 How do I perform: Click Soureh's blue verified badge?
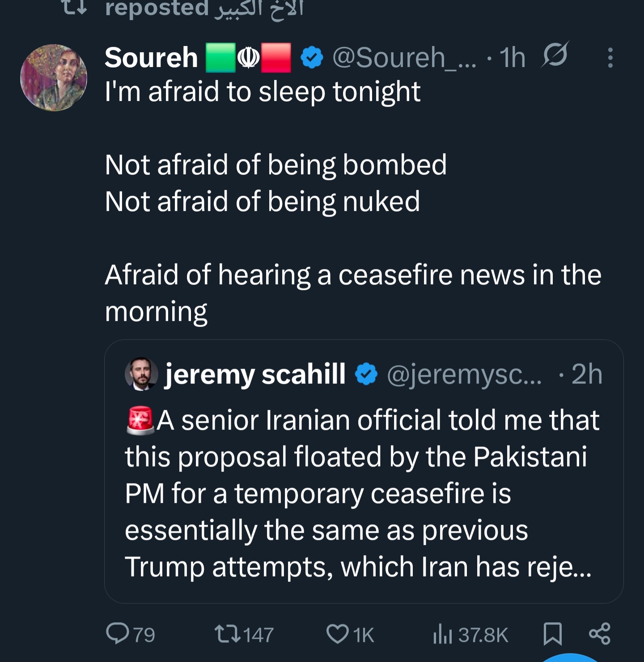pyautogui.click(x=312, y=58)
